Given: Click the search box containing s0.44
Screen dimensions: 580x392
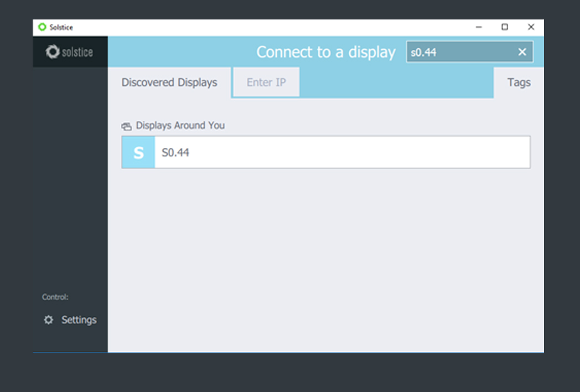Looking at the screenshot, I should (x=459, y=52).
